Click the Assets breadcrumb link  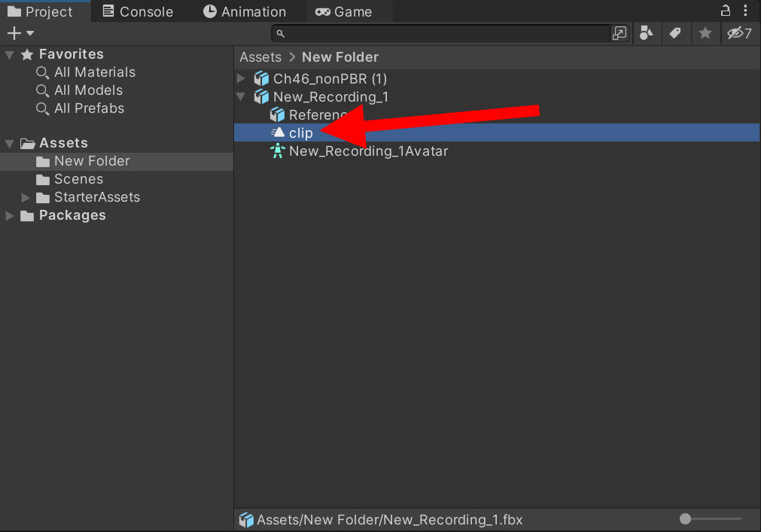click(260, 57)
